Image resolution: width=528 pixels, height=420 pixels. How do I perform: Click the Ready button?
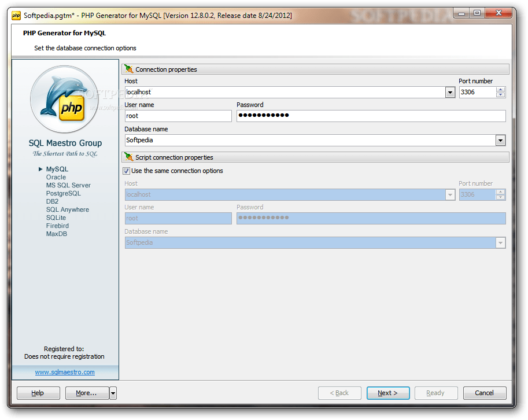pos(436,393)
